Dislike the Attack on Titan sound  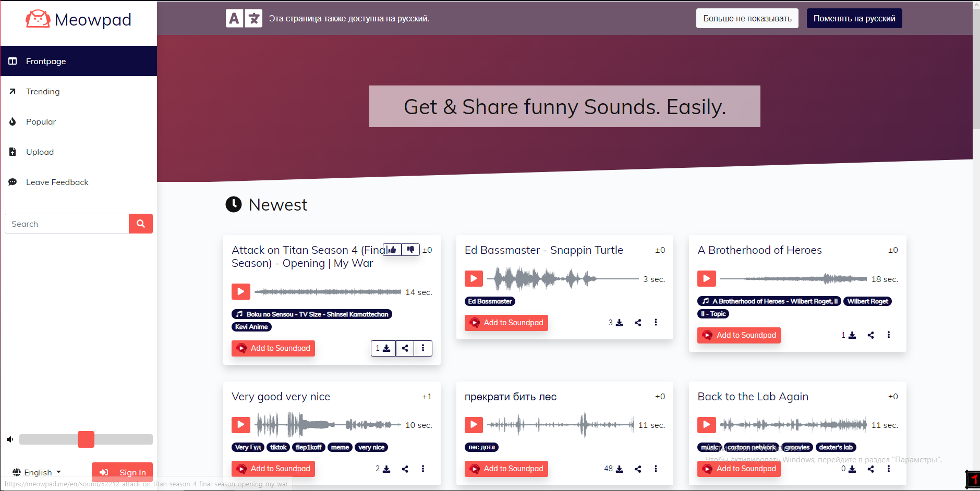[x=410, y=250]
